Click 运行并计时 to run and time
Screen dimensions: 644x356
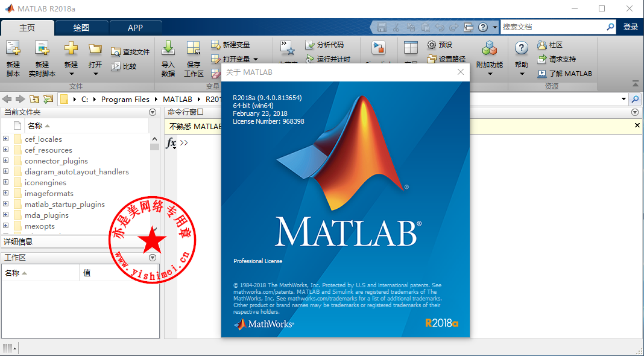pos(328,59)
